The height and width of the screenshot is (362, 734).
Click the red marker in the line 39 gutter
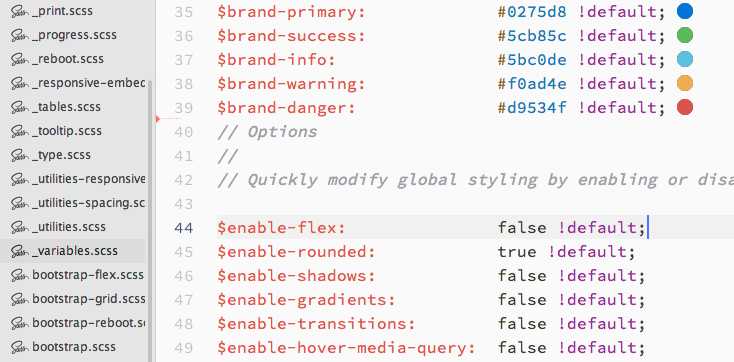[158, 119]
